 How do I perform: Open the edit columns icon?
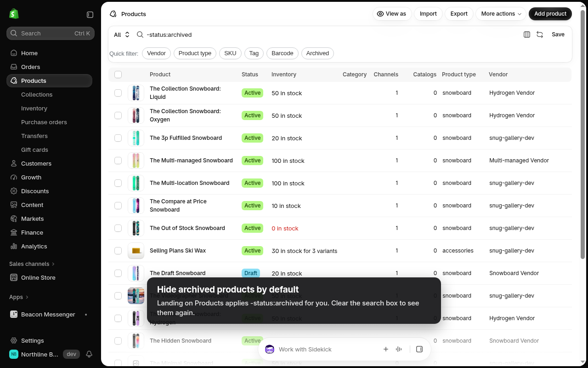tap(527, 34)
